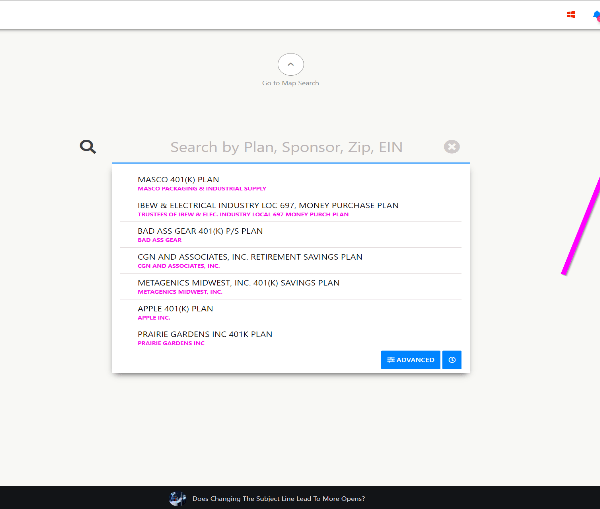Click the blue extension icon at top right
This screenshot has height=509, width=600.
coord(596,14)
